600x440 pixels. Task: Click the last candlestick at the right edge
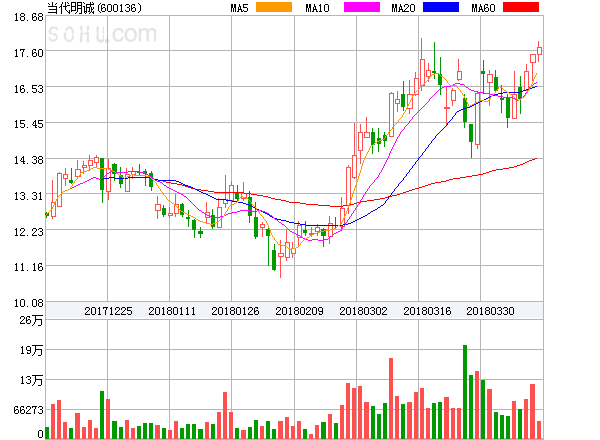pyautogui.click(x=539, y=51)
